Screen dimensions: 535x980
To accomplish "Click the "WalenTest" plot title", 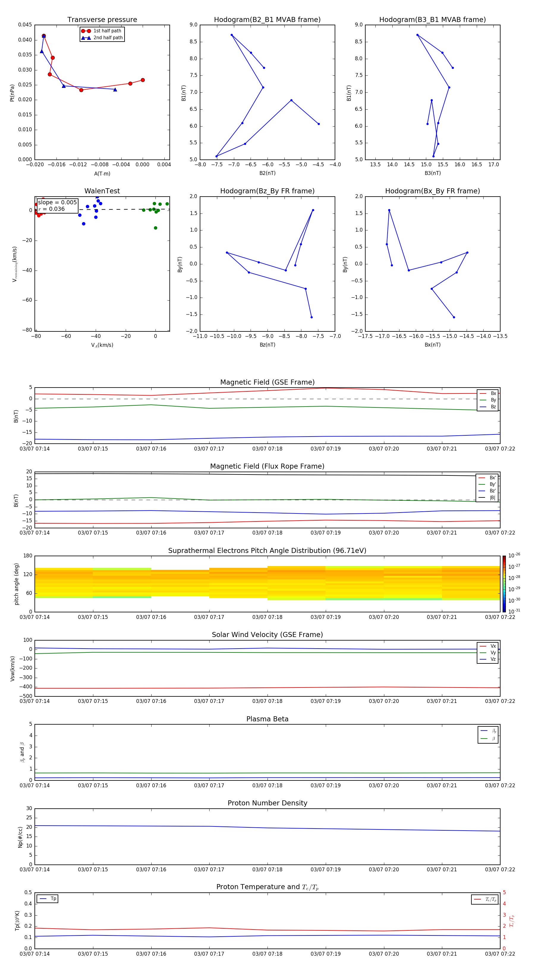I will (x=102, y=191).
